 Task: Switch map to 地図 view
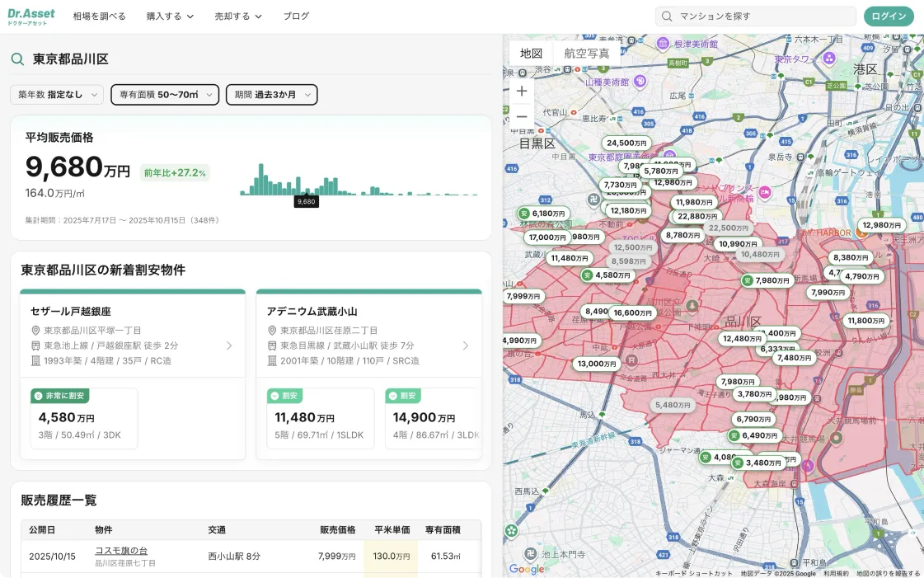pos(531,54)
